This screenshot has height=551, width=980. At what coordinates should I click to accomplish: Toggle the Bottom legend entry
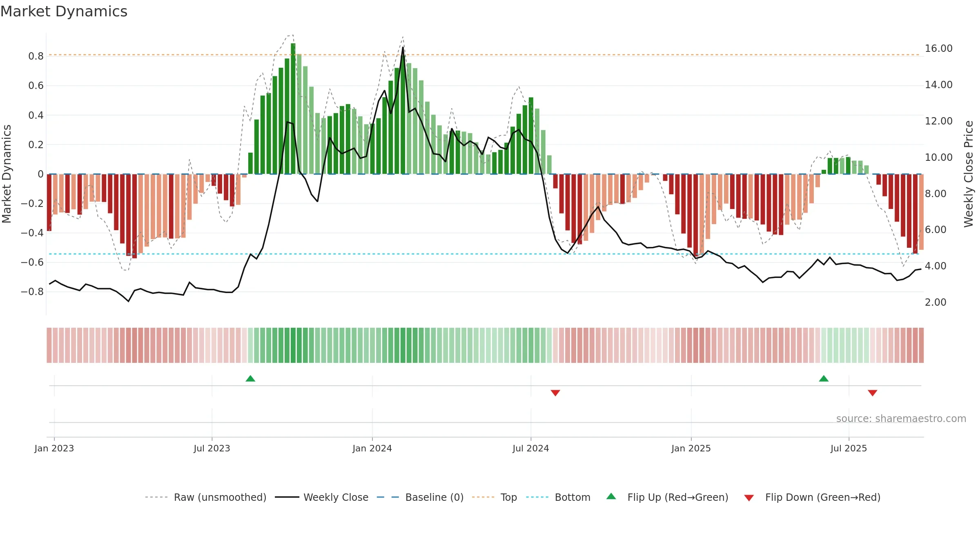tap(558, 497)
